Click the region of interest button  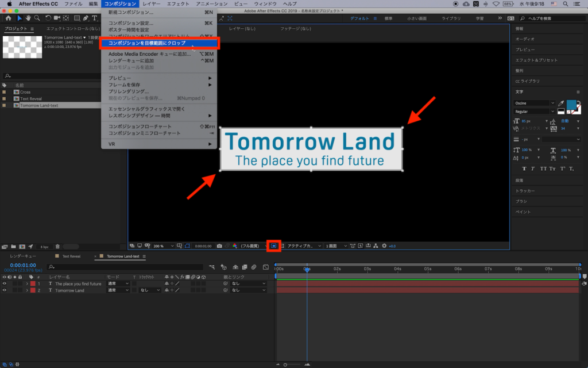[x=274, y=246]
